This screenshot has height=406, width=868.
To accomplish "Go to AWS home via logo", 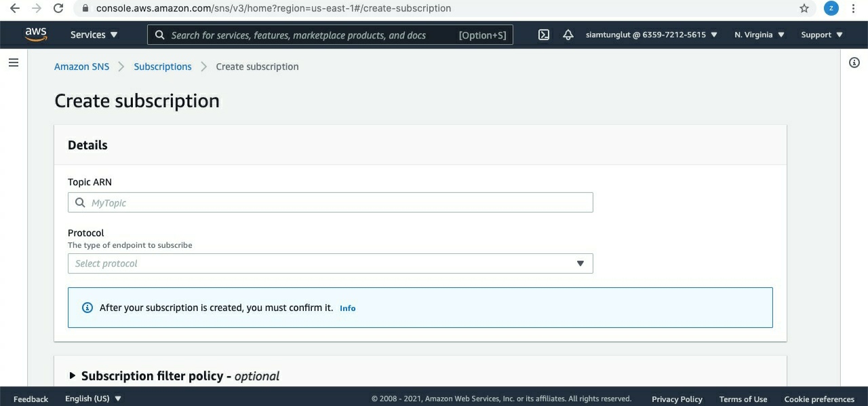I will pyautogui.click(x=36, y=35).
